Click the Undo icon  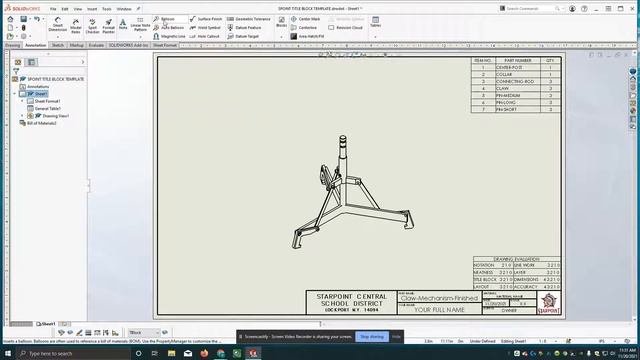37,19
